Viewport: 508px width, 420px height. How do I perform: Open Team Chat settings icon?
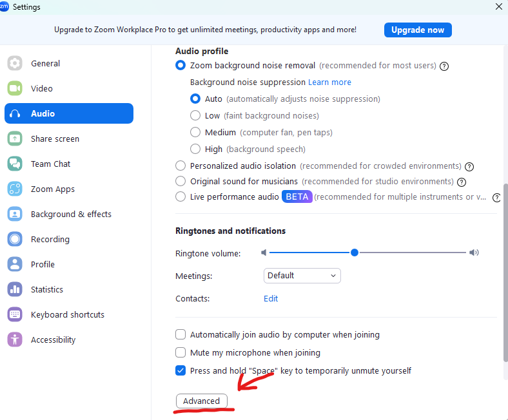(x=15, y=164)
